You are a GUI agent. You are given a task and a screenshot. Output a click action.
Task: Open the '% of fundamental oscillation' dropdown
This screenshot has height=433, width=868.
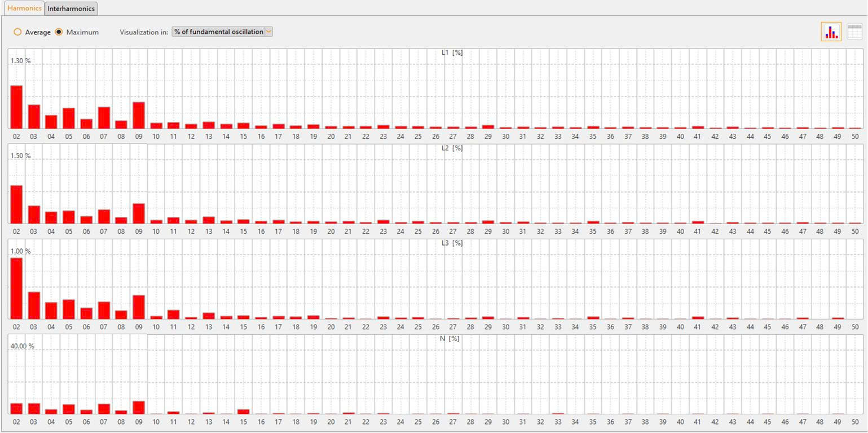(222, 32)
